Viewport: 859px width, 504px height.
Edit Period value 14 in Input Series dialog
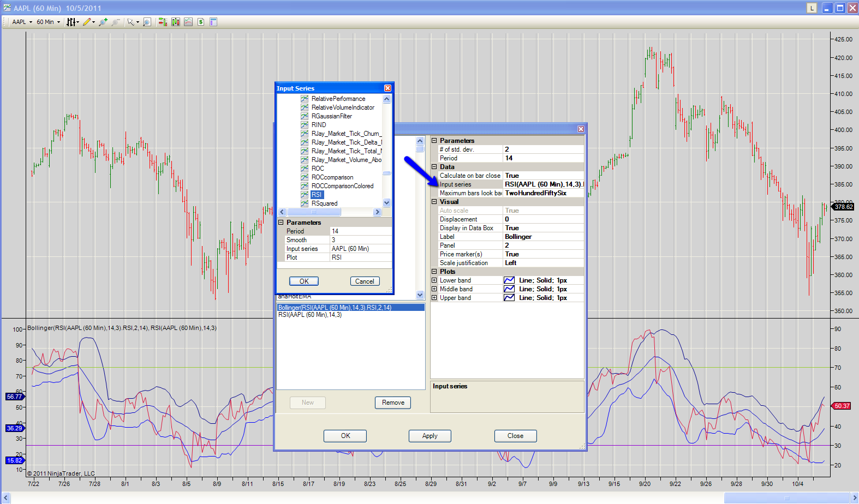[361, 231]
